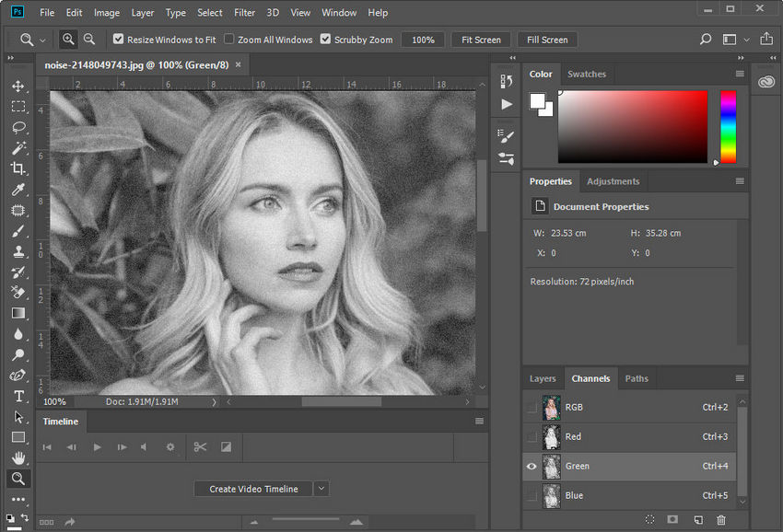
Task: Open Properties panel options menu
Action: 740,181
